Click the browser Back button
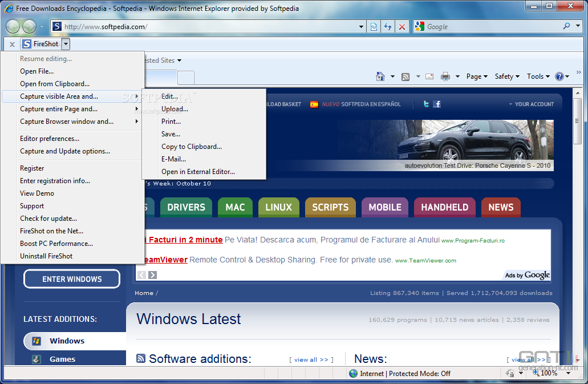588x384 pixels. point(13,27)
